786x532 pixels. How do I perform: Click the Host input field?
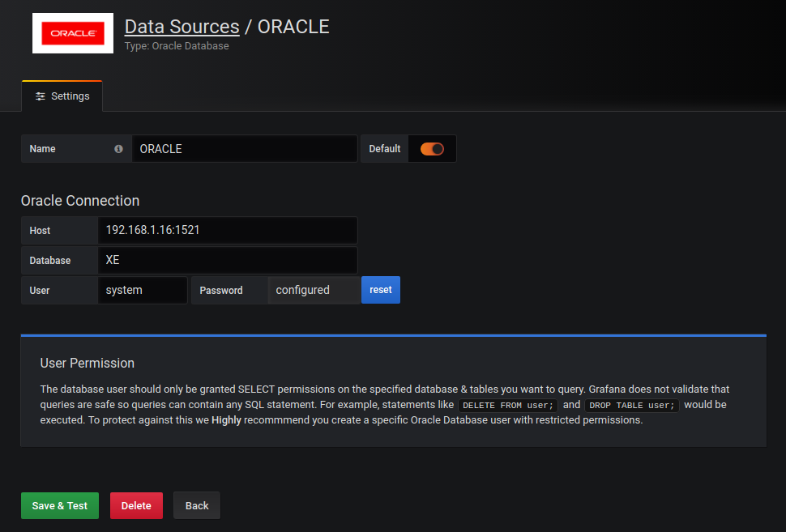(x=227, y=230)
